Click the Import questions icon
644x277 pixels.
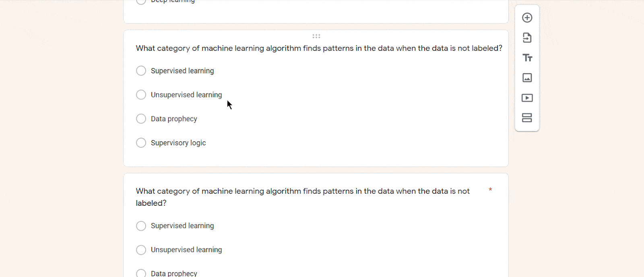[x=527, y=38]
